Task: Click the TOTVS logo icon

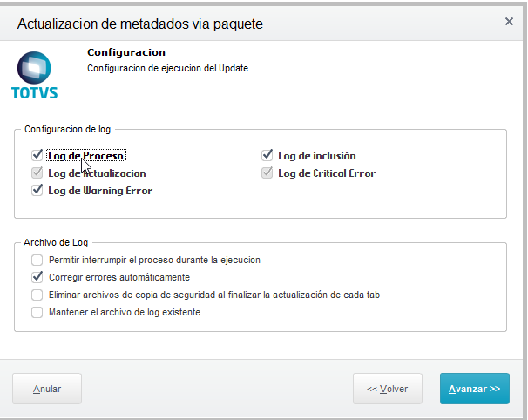Action: pyautogui.click(x=34, y=75)
